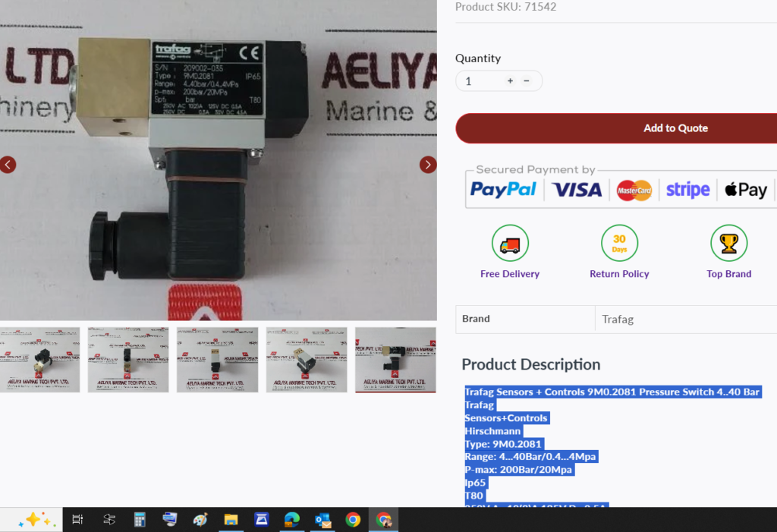This screenshot has height=532, width=777.
Task: Click the next image arrow on product photo
Action: [x=428, y=165]
